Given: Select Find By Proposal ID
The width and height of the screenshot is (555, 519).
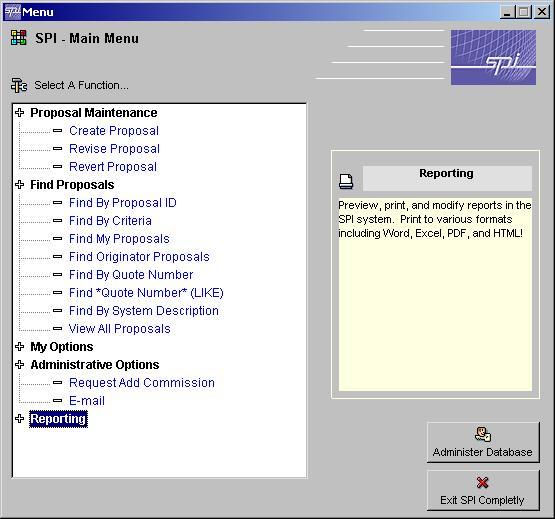Looking at the screenshot, I should coord(122,203).
